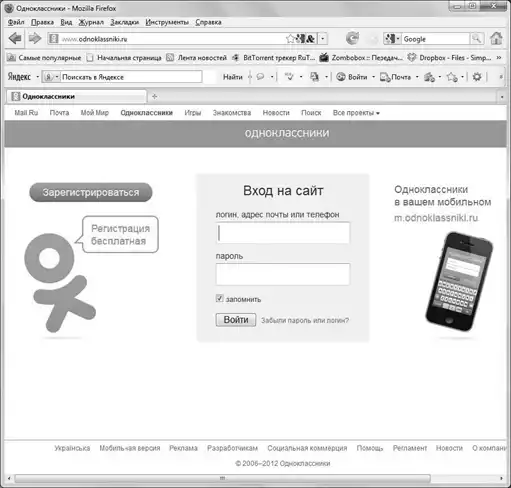The image size is (511, 488).
Task: Show more bookmarks chevron
Action: tap(499, 58)
